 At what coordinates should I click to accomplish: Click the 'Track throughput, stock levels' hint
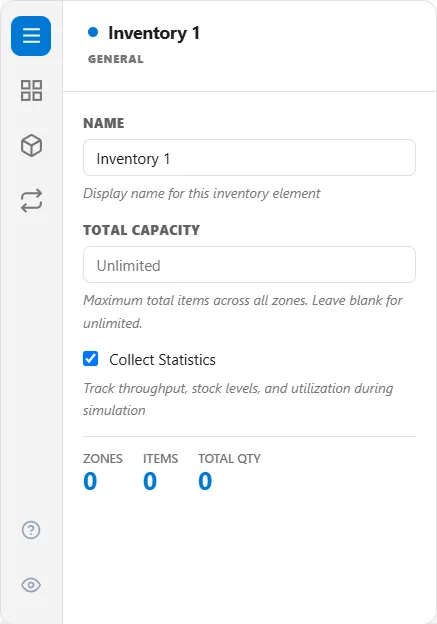[238, 399]
